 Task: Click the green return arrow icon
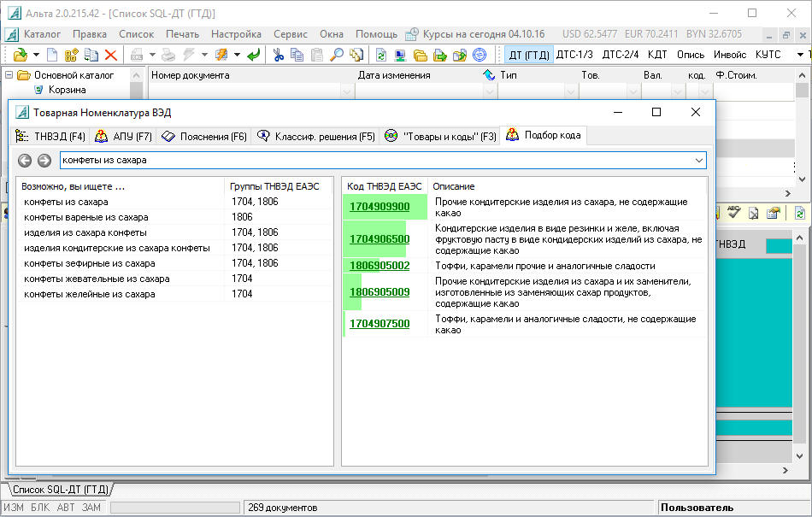tap(253, 55)
